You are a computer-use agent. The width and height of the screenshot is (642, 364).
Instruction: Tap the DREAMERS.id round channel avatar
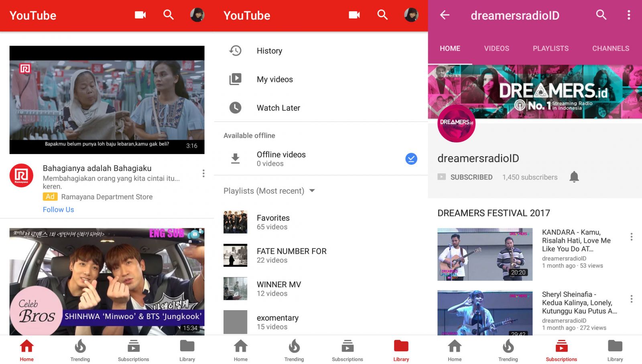coord(456,124)
